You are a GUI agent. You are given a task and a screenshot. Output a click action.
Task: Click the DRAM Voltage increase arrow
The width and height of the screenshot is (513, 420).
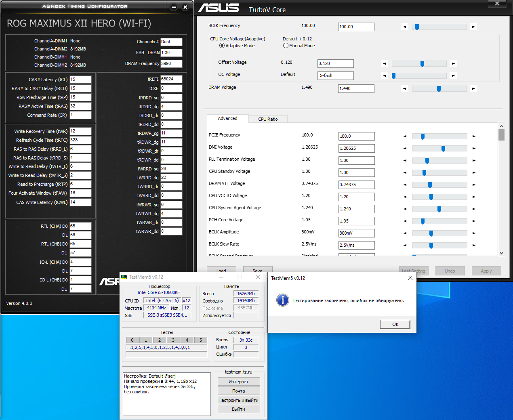click(x=473, y=88)
